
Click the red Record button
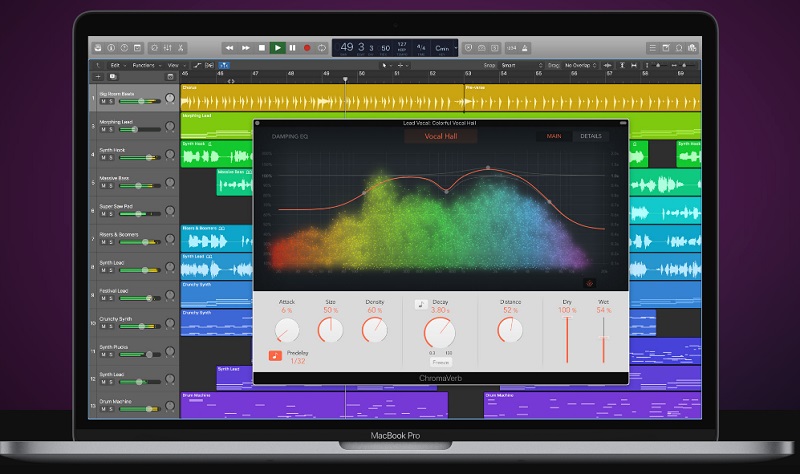(x=307, y=47)
